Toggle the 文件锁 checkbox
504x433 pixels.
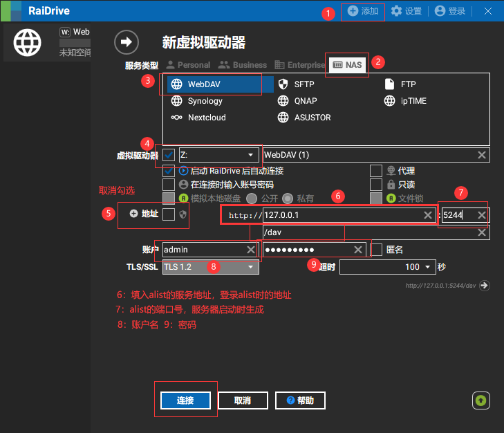tap(375, 199)
